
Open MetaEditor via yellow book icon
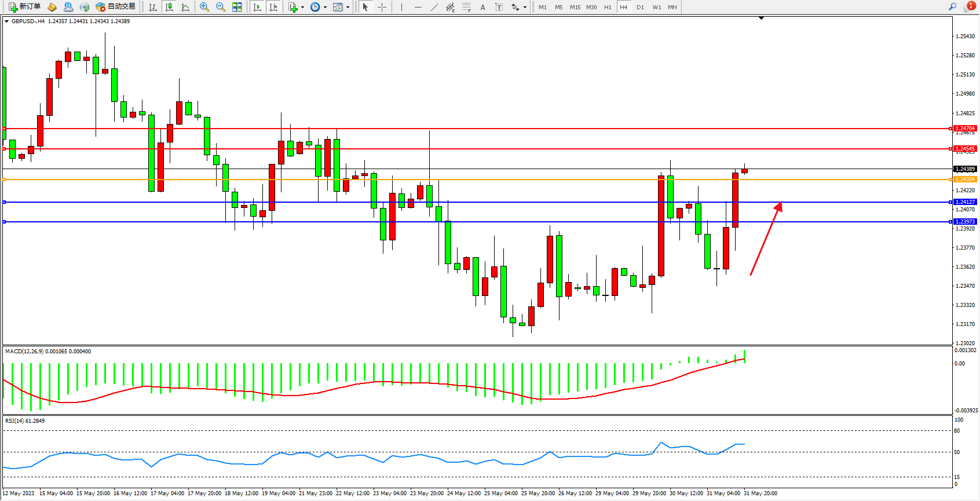52,7
